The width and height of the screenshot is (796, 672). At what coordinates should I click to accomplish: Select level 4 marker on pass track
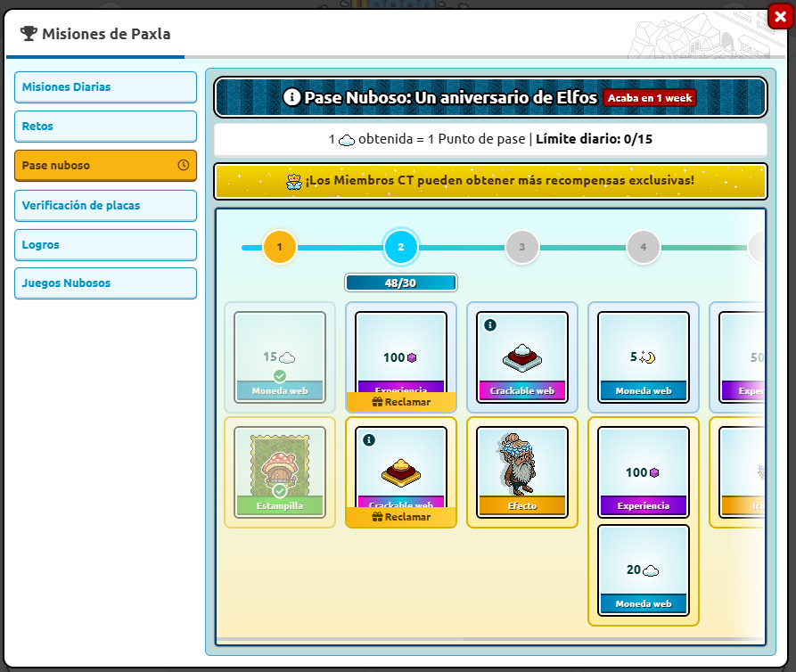tap(643, 247)
